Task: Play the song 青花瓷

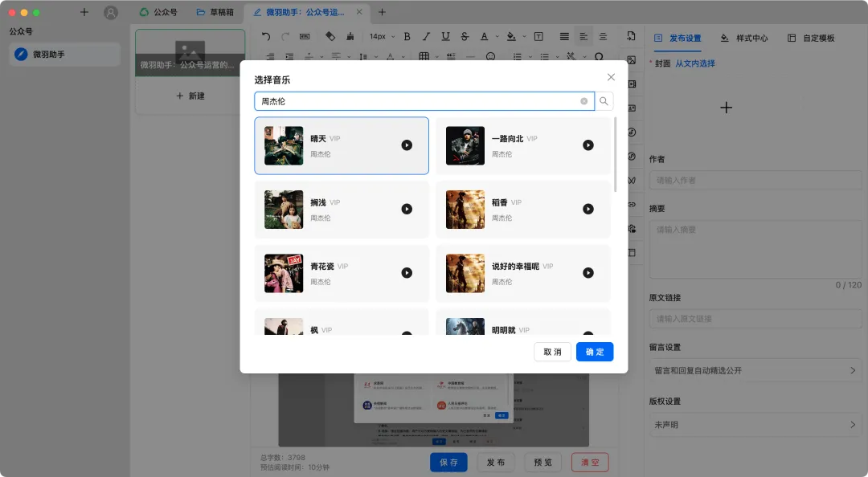Action: point(407,273)
